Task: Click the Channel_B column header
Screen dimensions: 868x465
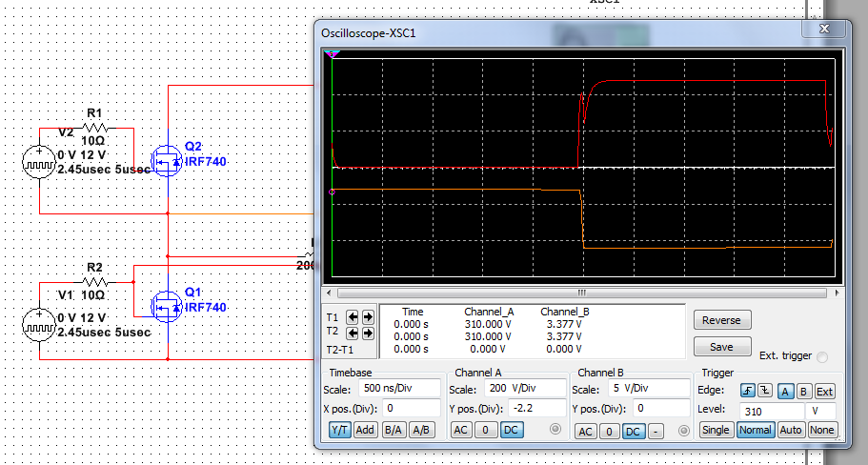Action: (565, 312)
